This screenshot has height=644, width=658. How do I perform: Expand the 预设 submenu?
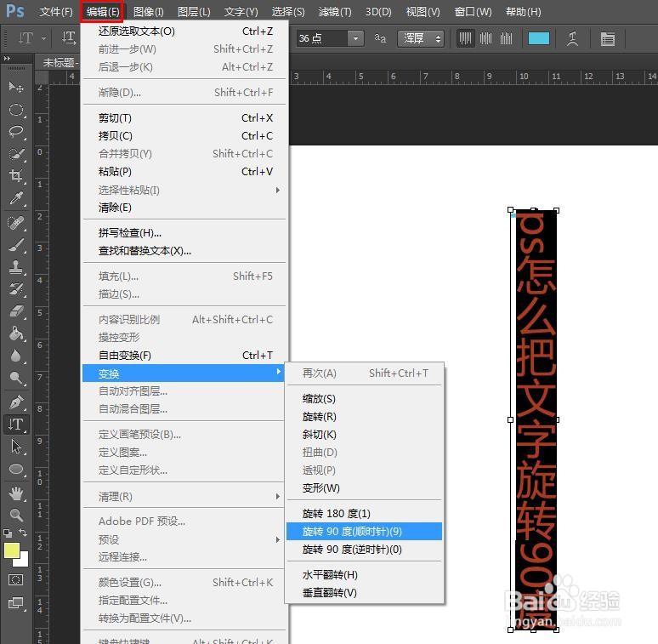pyautogui.click(x=184, y=539)
